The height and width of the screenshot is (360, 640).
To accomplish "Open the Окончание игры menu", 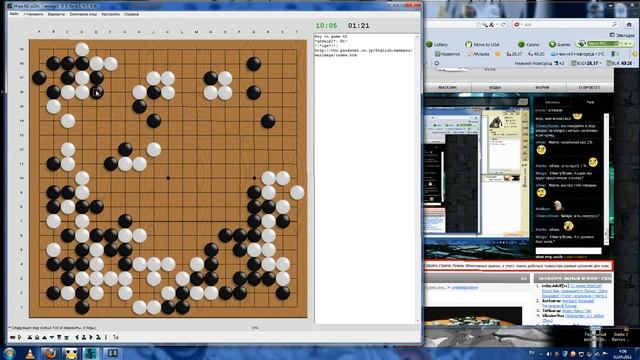I will [83, 14].
